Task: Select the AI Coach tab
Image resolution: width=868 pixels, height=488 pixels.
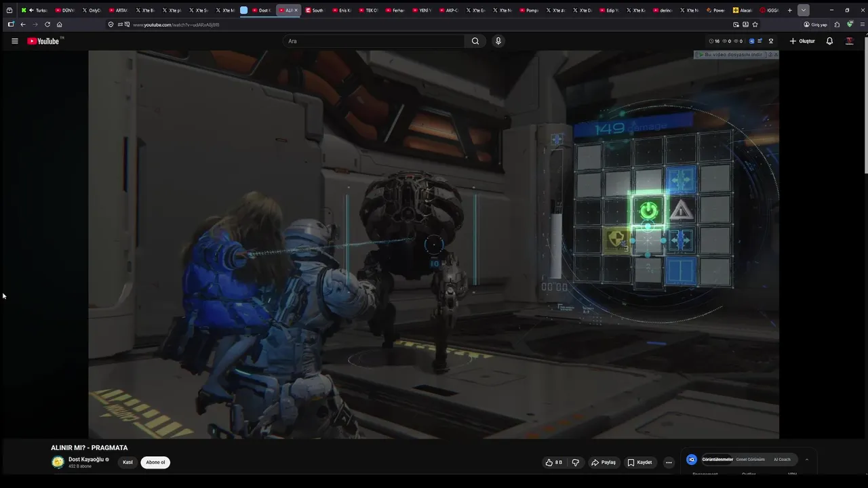Action: 782,460
